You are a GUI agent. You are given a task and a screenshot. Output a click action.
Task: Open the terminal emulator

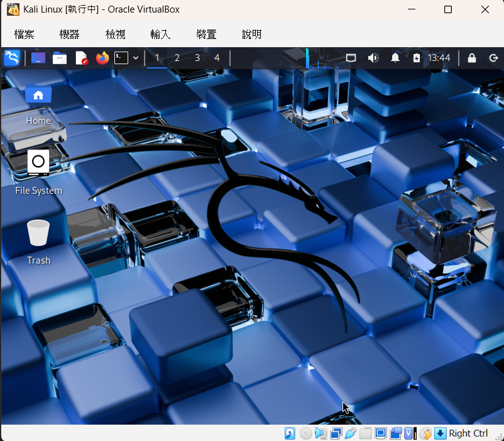coord(121,58)
